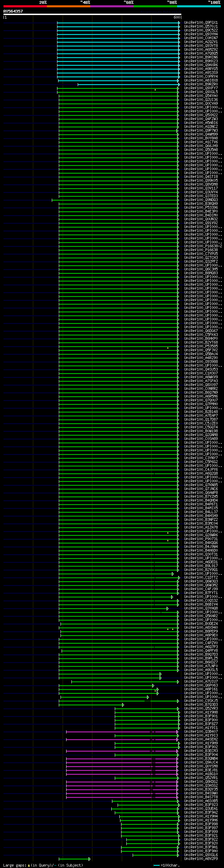This screenshot has height=868, width=224.
Task: Open hit UniRef100_Q2UI36
Action: [x=201, y=100]
